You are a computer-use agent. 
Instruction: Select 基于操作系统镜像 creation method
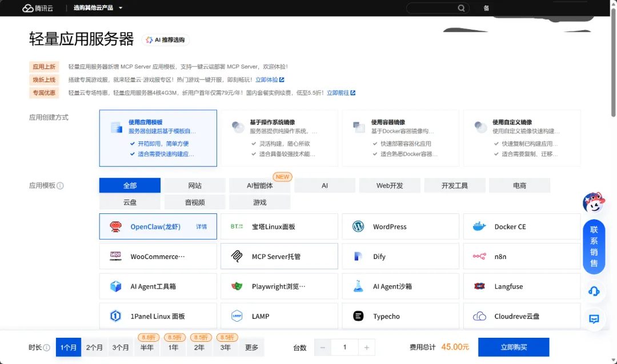[x=279, y=138]
